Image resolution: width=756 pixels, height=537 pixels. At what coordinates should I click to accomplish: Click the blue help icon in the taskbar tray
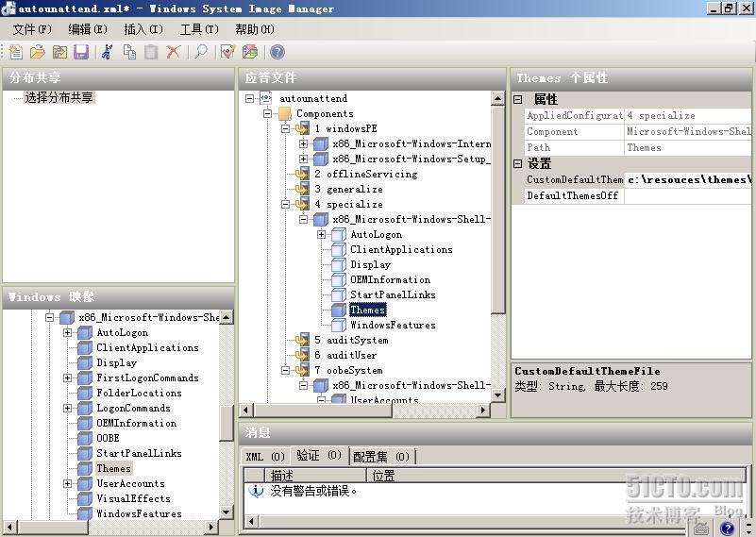pos(727,528)
